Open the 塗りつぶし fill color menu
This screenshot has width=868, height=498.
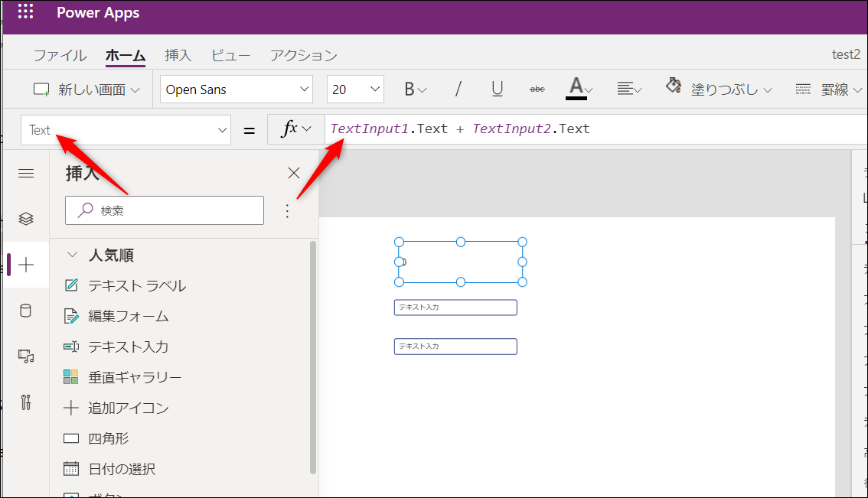click(719, 89)
